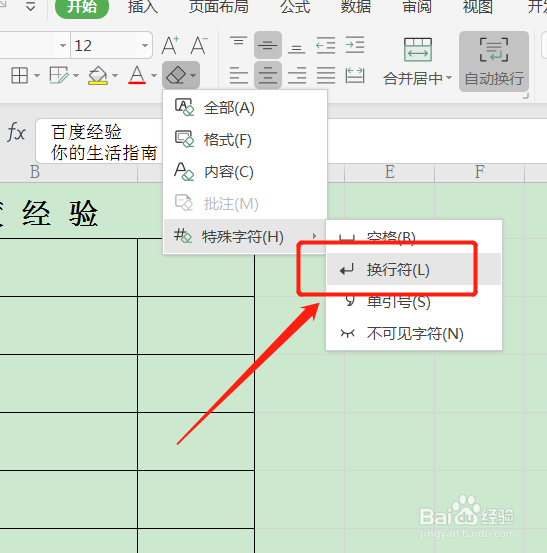Click the fx insert function icon
The height and width of the screenshot is (553, 547).
click(x=16, y=133)
